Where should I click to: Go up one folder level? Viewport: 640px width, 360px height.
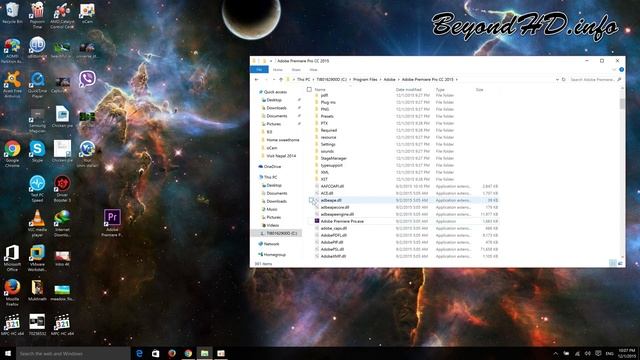281,80
